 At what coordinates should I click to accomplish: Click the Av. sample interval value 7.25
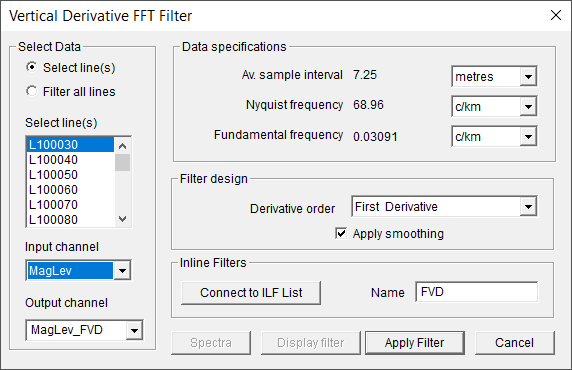coord(365,75)
